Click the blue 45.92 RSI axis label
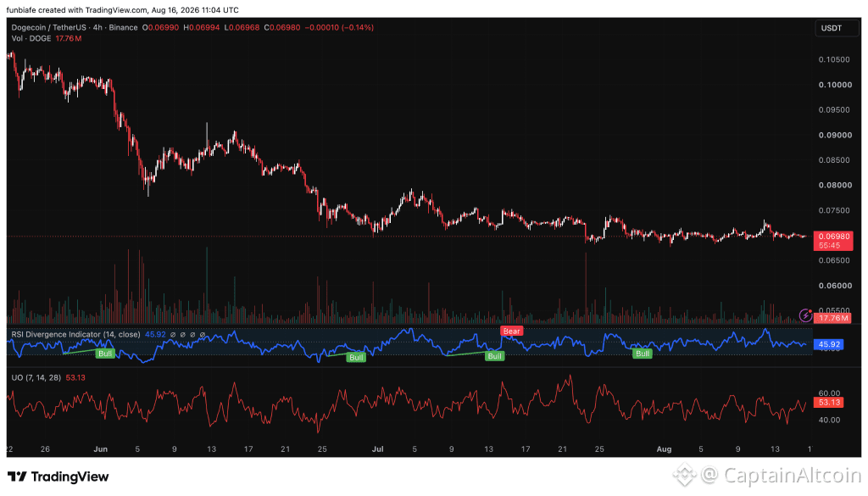Image resolution: width=868 pixels, height=496 pixels. coord(829,344)
